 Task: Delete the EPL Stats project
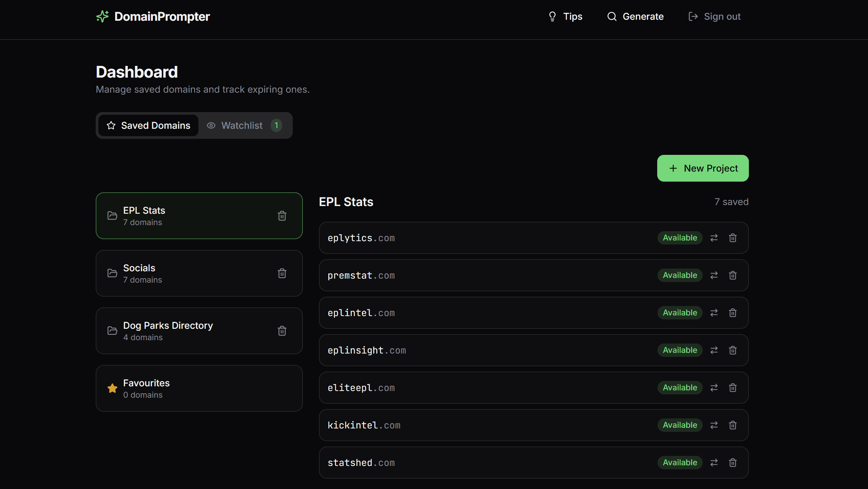coord(282,215)
